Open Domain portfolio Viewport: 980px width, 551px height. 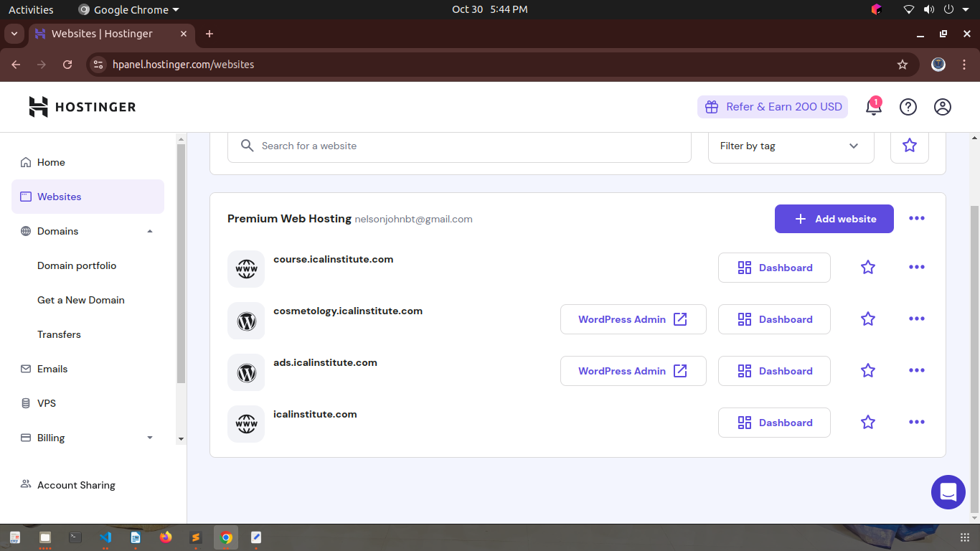(x=77, y=265)
